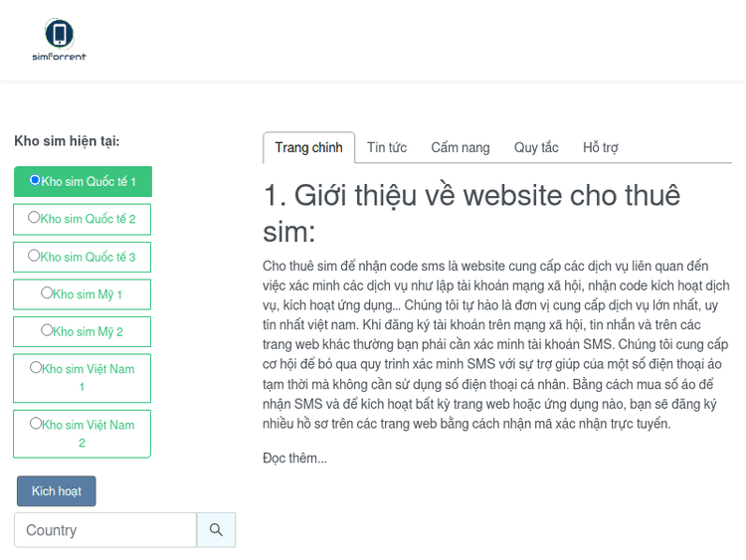The height and width of the screenshot is (560, 746).
Task: Click the Kho sim hiện tại label
Action: click(x=67, y=141)
